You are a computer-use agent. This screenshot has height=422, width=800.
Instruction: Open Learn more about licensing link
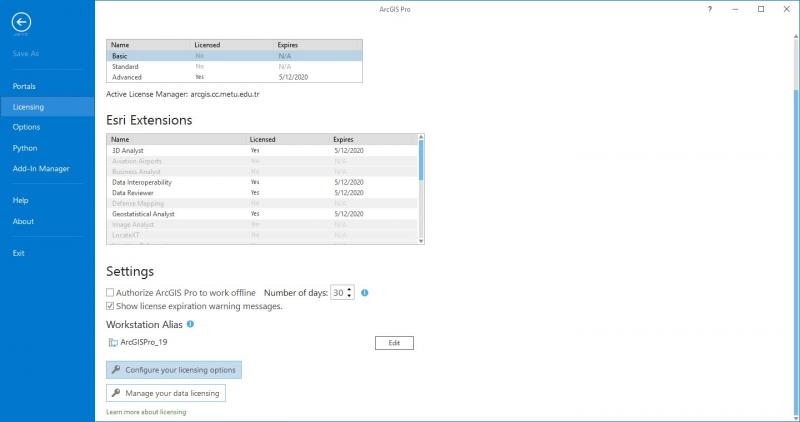(146, 412)
